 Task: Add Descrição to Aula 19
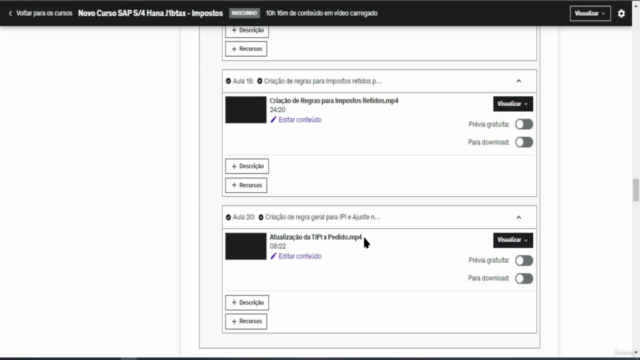click(247, 166)
